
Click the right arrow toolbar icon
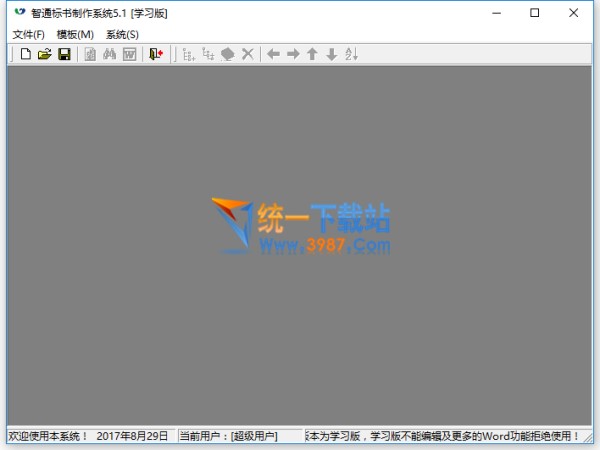[293, 54]
